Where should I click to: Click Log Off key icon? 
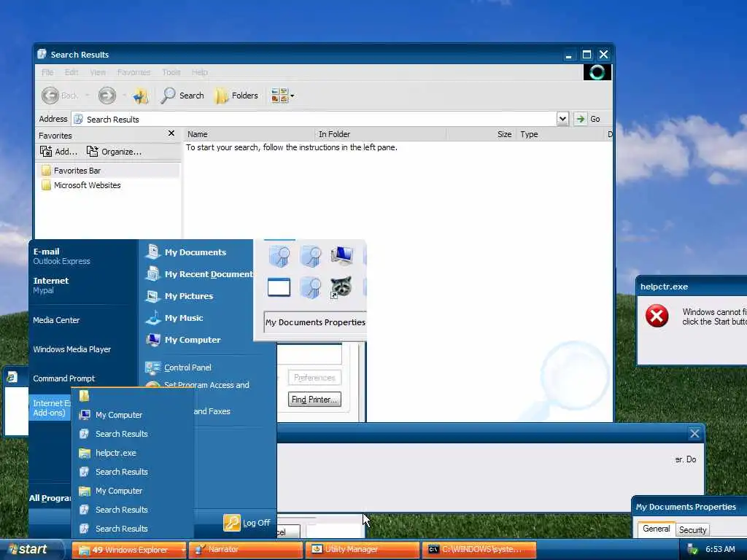(231, 522)
